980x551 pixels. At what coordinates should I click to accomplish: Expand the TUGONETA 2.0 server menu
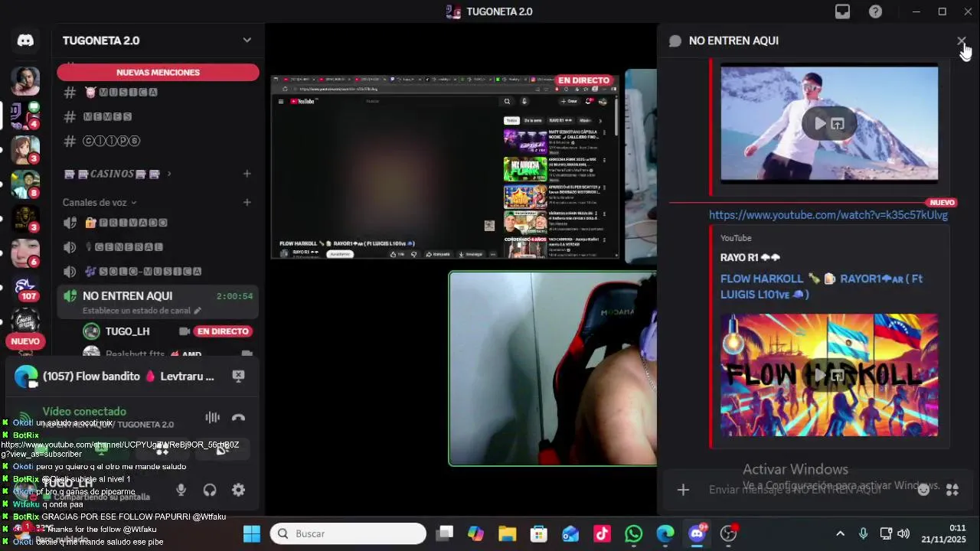click(x=247, y=40)
